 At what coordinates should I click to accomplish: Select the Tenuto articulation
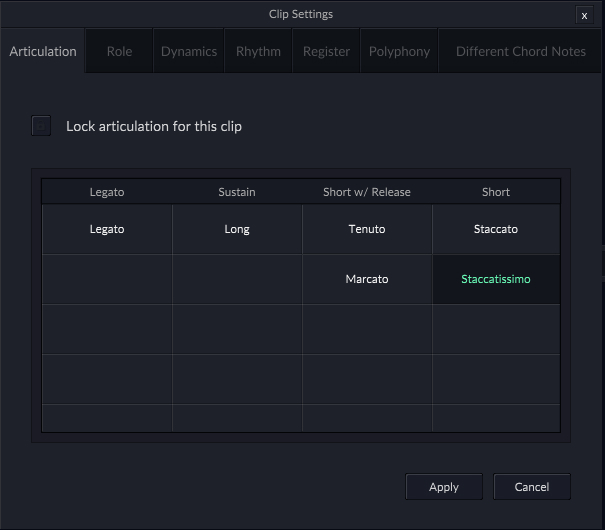click(367, 229)
